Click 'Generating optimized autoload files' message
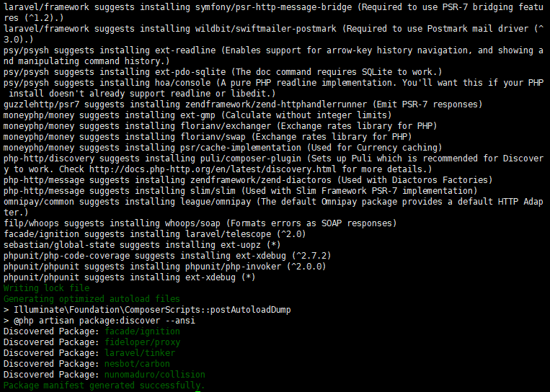Viewport: 550px width, 392px height. click(x=92, y=299)
